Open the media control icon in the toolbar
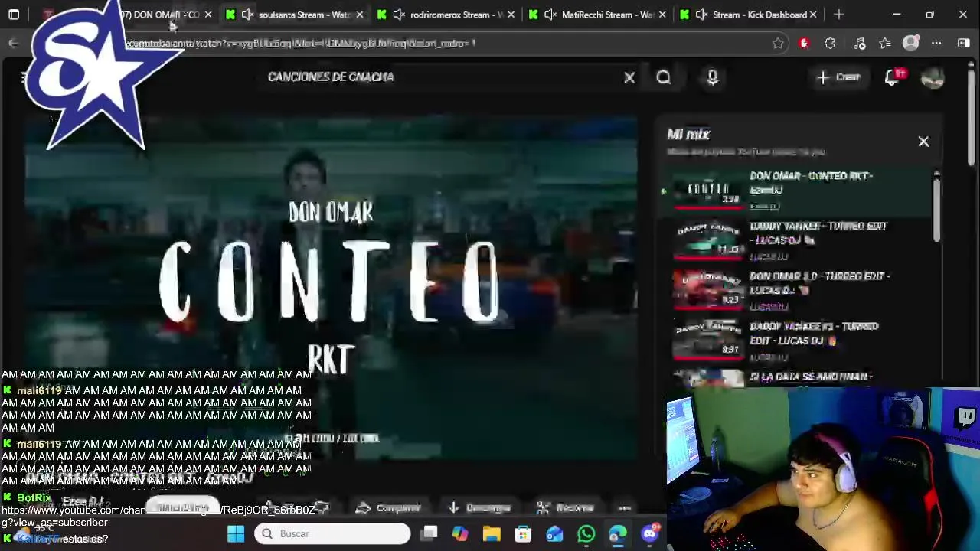The width and height of the screenshot is (980, 551). tap(859, 44)
